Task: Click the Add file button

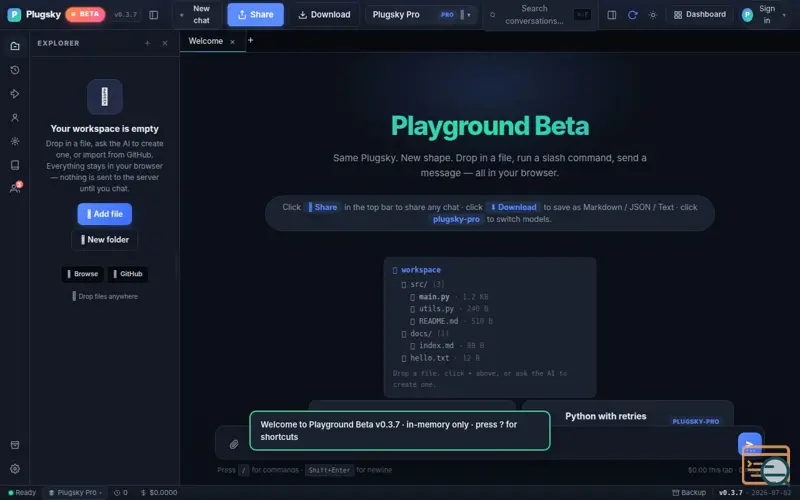Action: click(x=105, y=214)
